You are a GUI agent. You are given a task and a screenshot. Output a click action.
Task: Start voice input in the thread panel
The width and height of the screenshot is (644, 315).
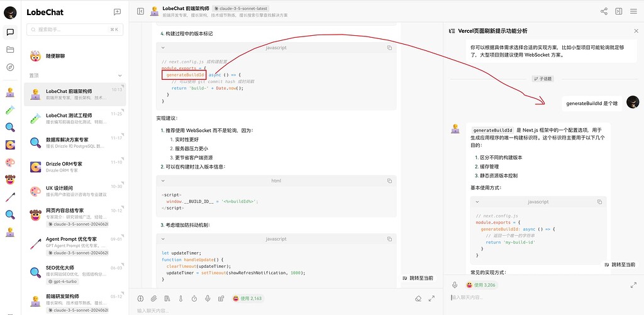coord(455,285)
